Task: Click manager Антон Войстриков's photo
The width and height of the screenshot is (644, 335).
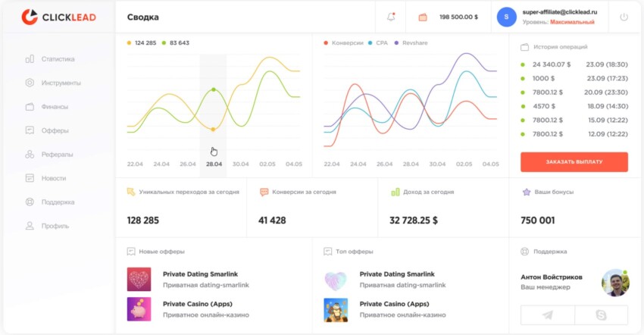Action: coord(615,283)
